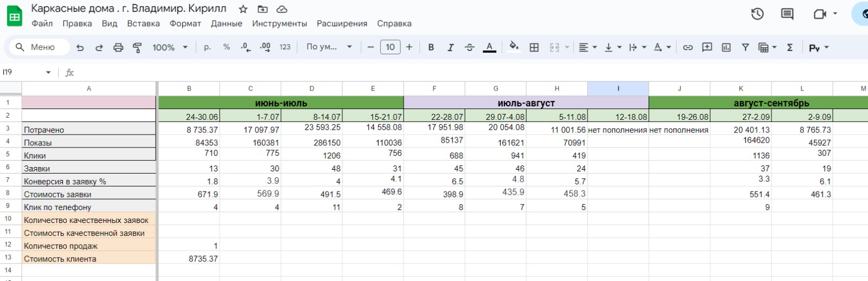
Task: Toggle italic formatting
Action: pos(450,47)
